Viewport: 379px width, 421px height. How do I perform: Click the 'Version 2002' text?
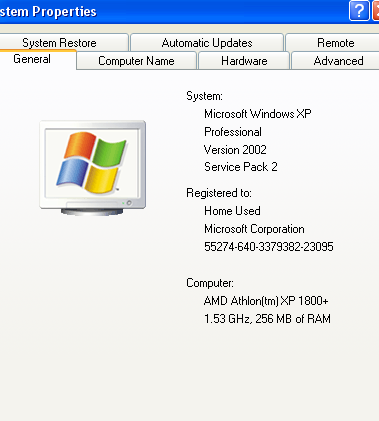click(x=235, y=150)
